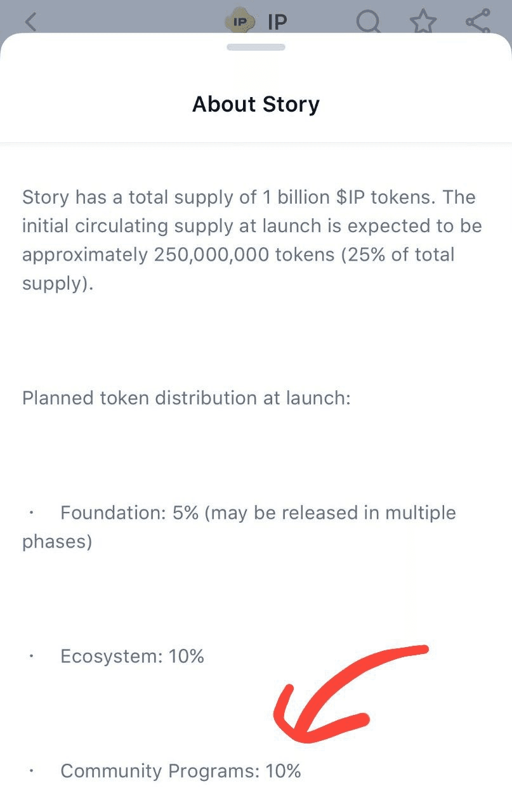Viewport: 512px width, 812px height.
Task: Tap the About Story heading
Action: point(256,103)
